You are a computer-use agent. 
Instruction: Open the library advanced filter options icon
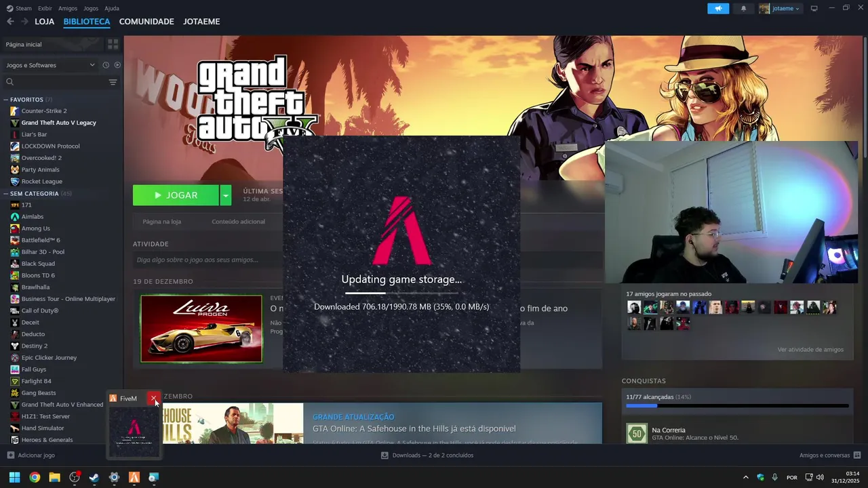[113, 82]
